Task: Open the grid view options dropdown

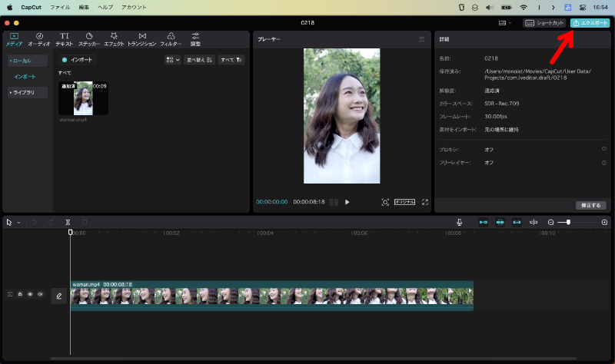Action: pyautogui.click(x=172, y=60)
